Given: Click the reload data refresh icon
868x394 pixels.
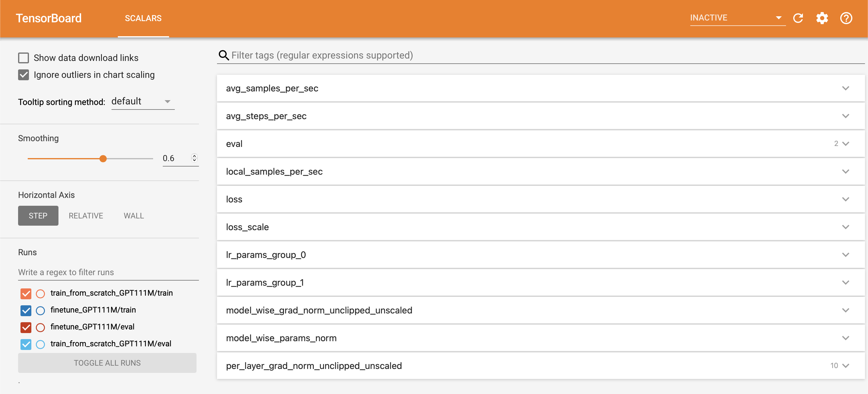Looking at the screenshot, I should point(798,18).
